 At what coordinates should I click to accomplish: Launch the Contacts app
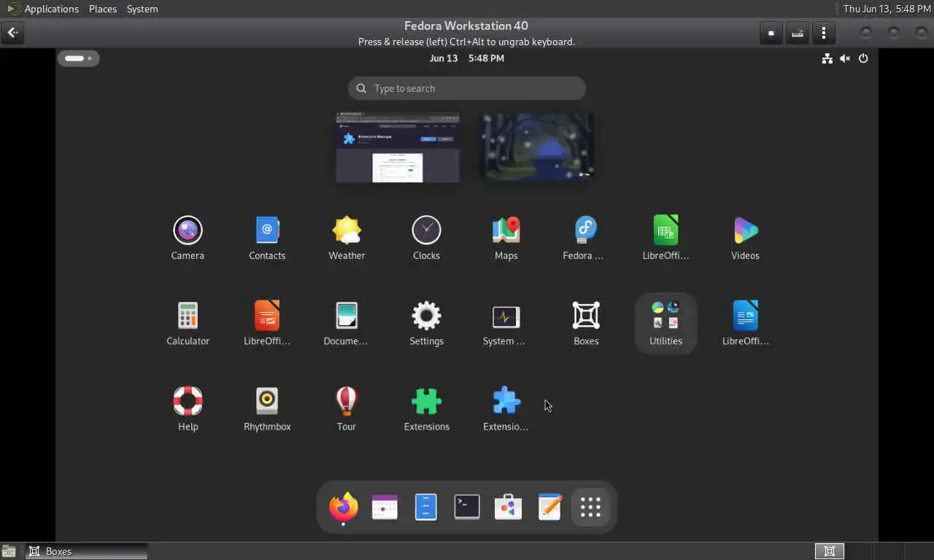[x=267, y=238]
